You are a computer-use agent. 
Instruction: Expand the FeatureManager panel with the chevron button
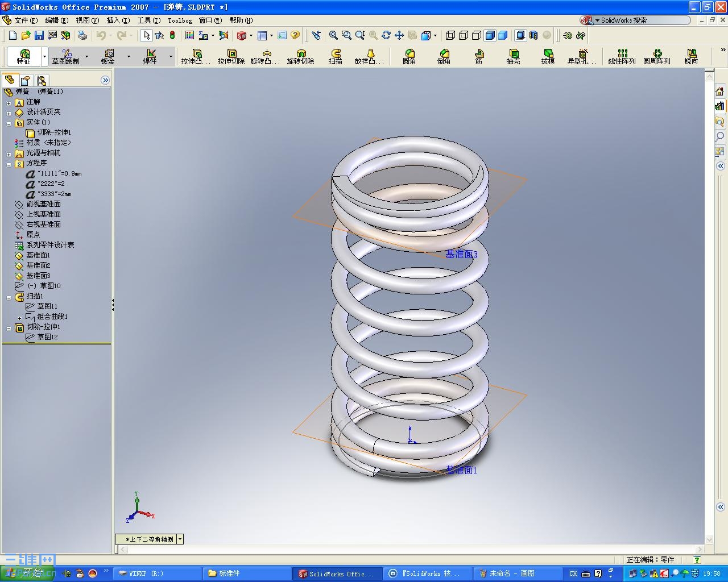[x=105, y=80]
